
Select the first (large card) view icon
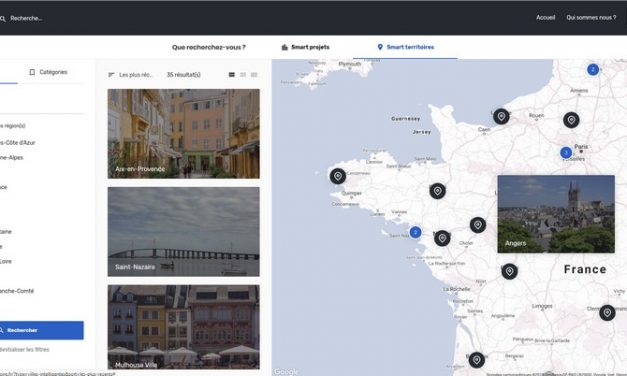[x=232, y=75]
